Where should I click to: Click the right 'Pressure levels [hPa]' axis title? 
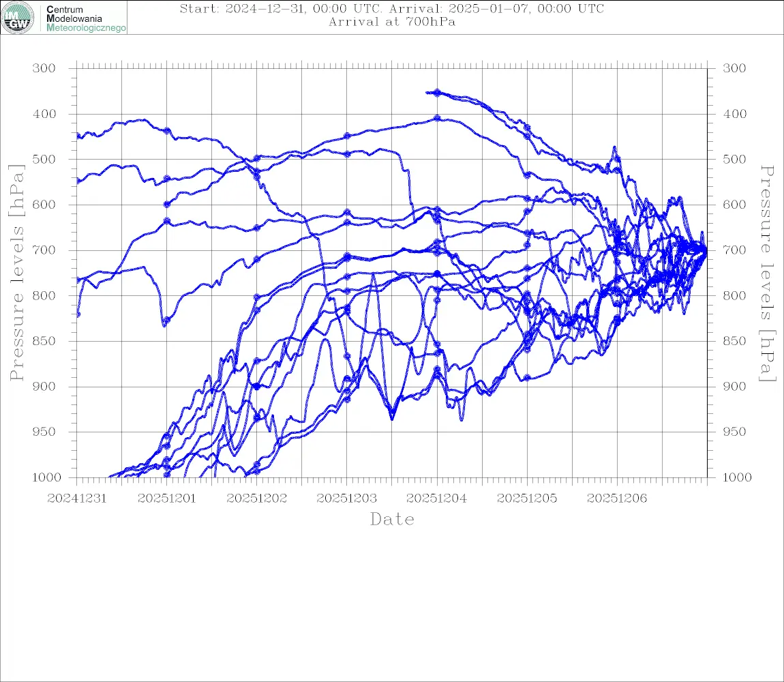pyautogui.click(x=767, y=273)
